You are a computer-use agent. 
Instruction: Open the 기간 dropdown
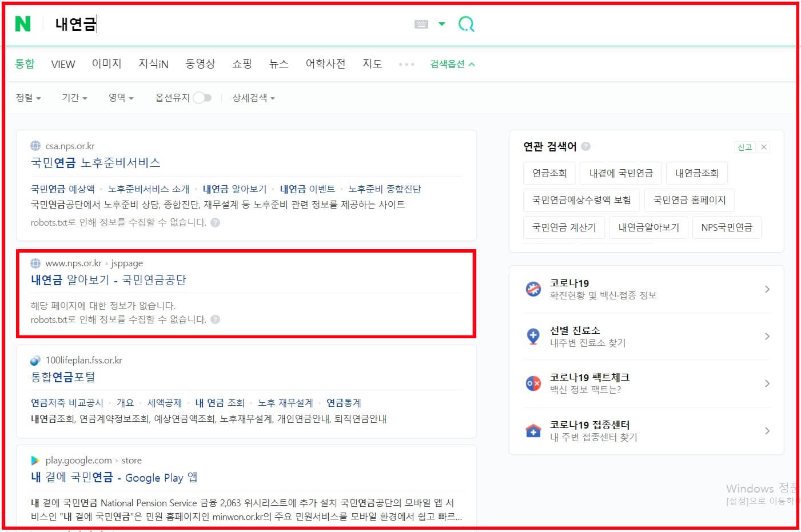(74, 98)
